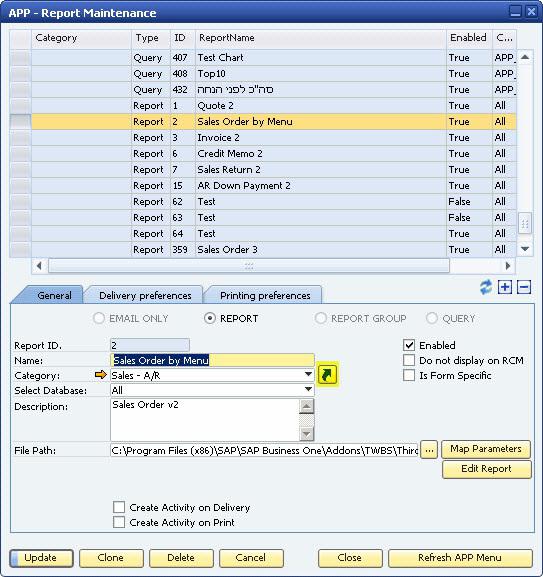Uncheck the Enabled checkbox
The height and width of the screenshot is (577, 543).
tap(409, 345)
